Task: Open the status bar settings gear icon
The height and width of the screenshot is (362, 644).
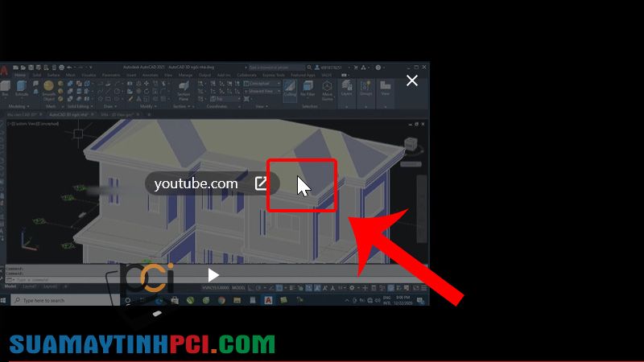Action: (x=352, y=288)
